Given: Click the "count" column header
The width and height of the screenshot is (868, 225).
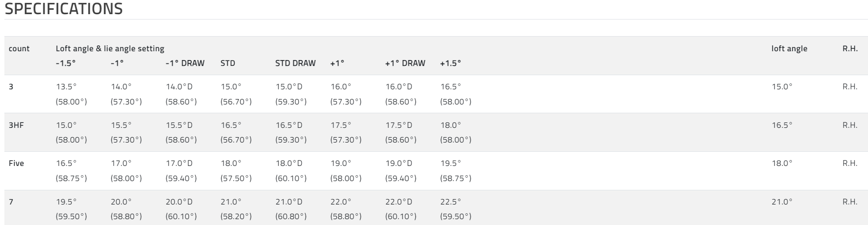Looking at the screenshot, I should [x=19, y=48].
